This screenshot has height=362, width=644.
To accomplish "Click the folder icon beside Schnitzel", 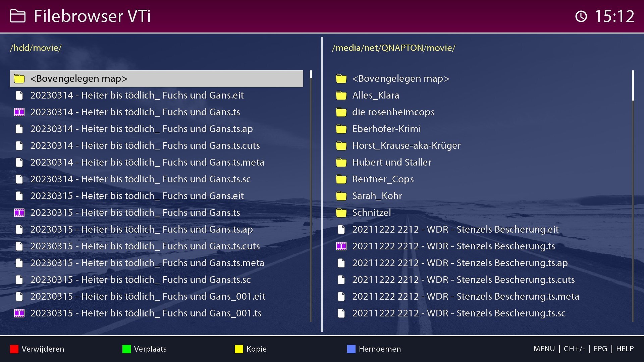I will pyautogui.click(x=341, y=213).
